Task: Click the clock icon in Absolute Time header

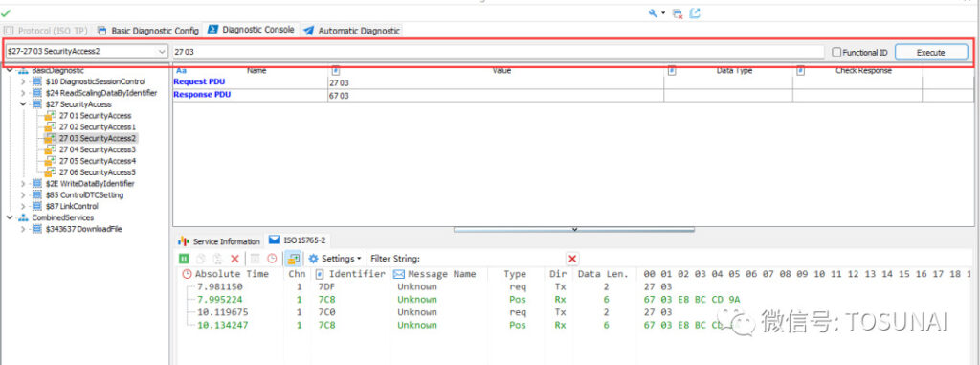Action: (x=188, y=274)
